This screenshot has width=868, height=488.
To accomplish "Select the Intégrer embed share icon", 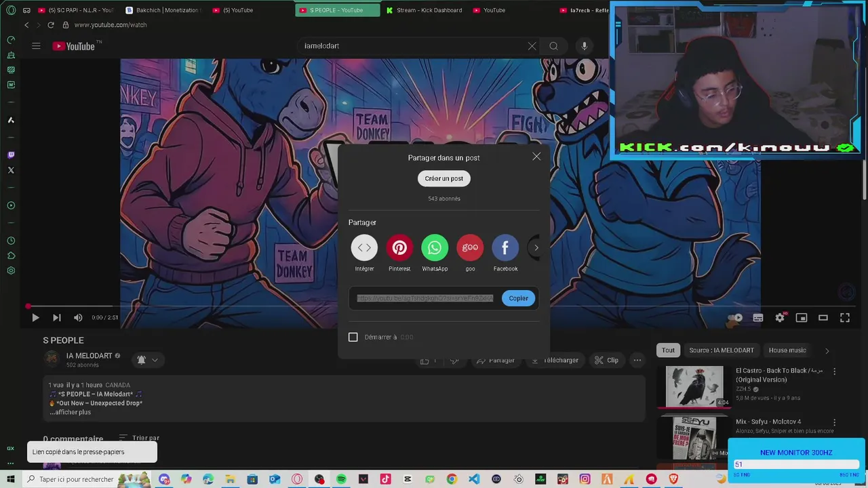I will [x=364, y=247].
